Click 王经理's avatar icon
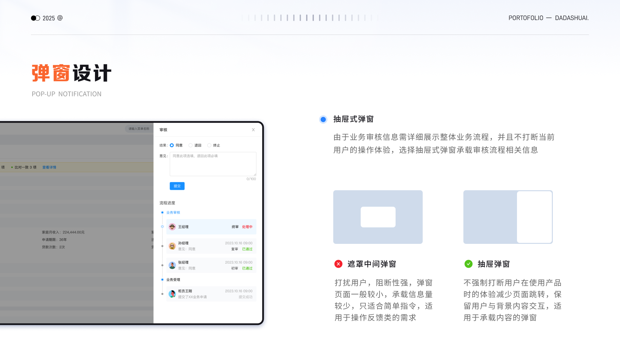Viewport: 620px width, 364px height. click(172, 227)
